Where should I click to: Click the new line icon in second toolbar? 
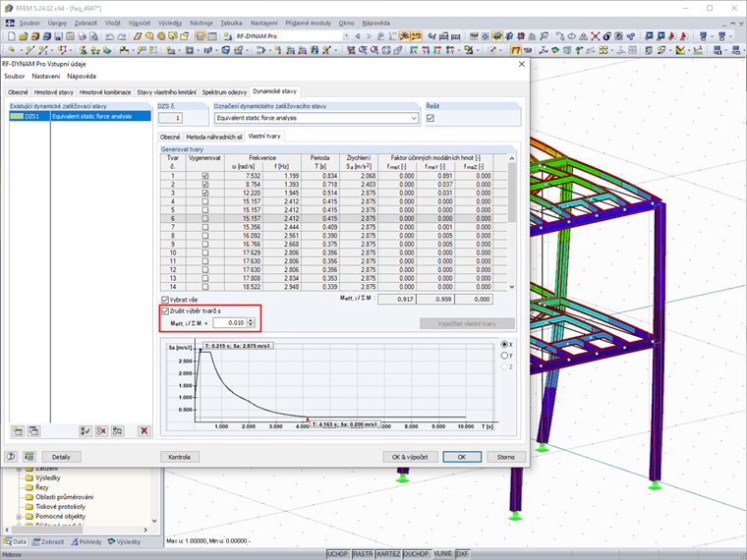coord(30,49)
